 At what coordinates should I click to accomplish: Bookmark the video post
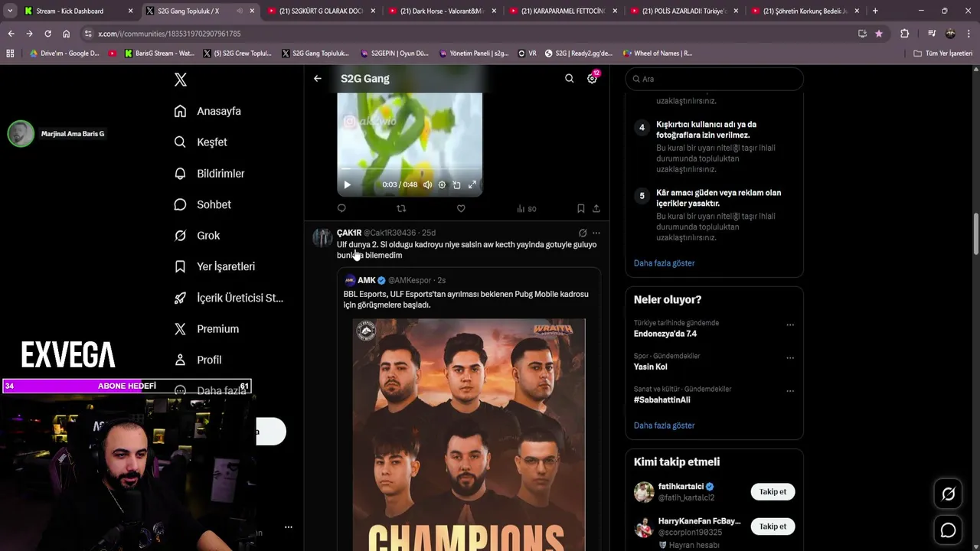point(580,208)
